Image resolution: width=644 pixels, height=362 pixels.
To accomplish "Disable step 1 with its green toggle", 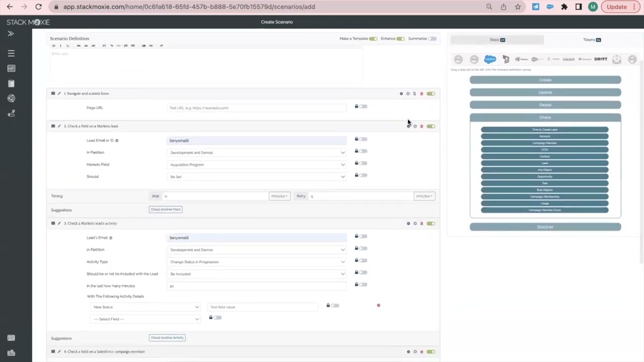I will tap(431, 94).
